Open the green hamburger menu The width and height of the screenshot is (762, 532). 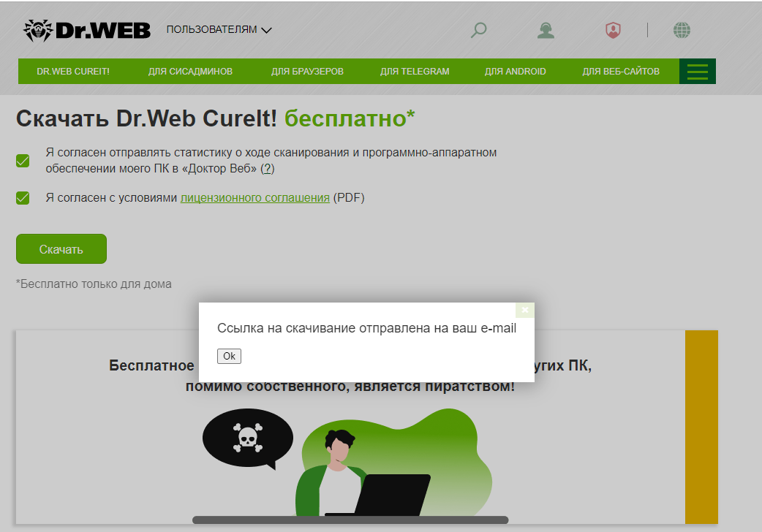(x=698, y=72)
